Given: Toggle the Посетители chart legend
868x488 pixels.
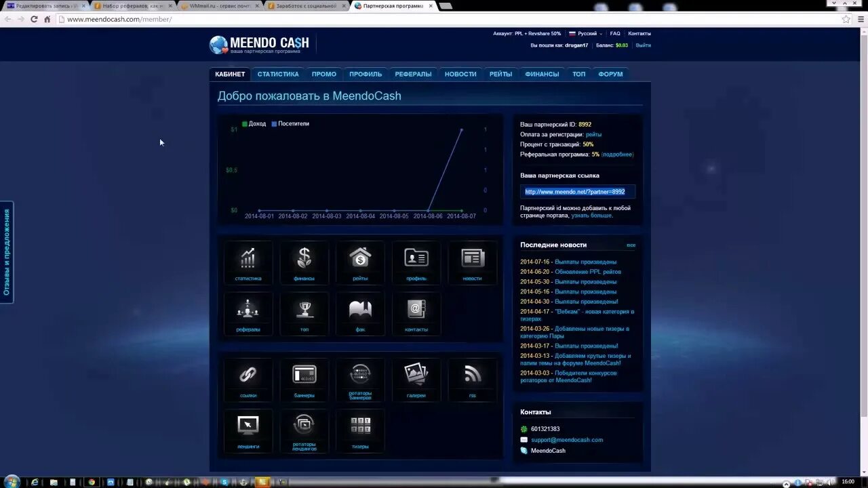Looking at the screenshot, I should click(x=290, y=124).
